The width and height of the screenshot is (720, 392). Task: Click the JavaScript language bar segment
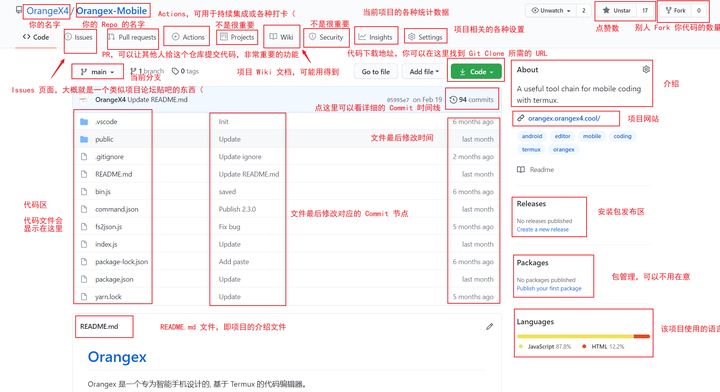tap(575, 336)
